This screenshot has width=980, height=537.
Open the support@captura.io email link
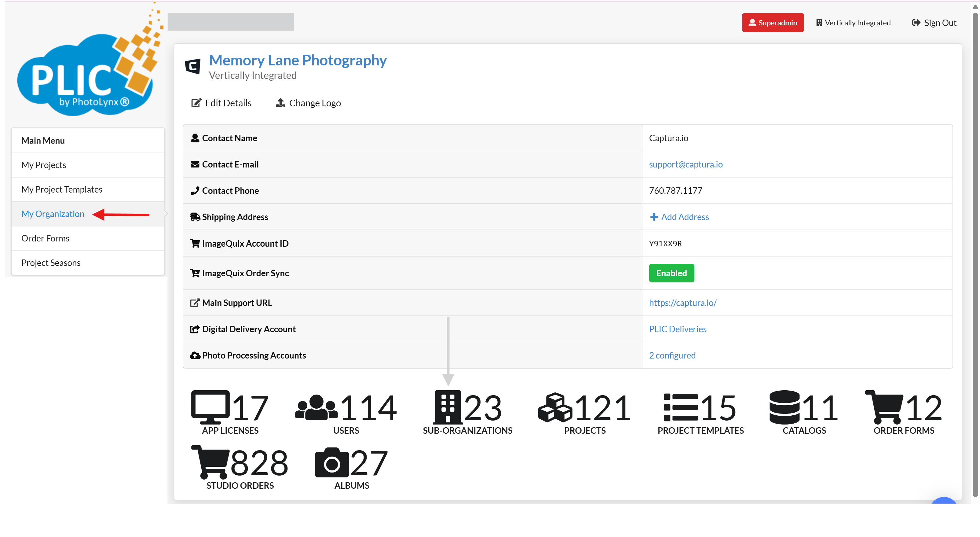(x=686, y=164)
